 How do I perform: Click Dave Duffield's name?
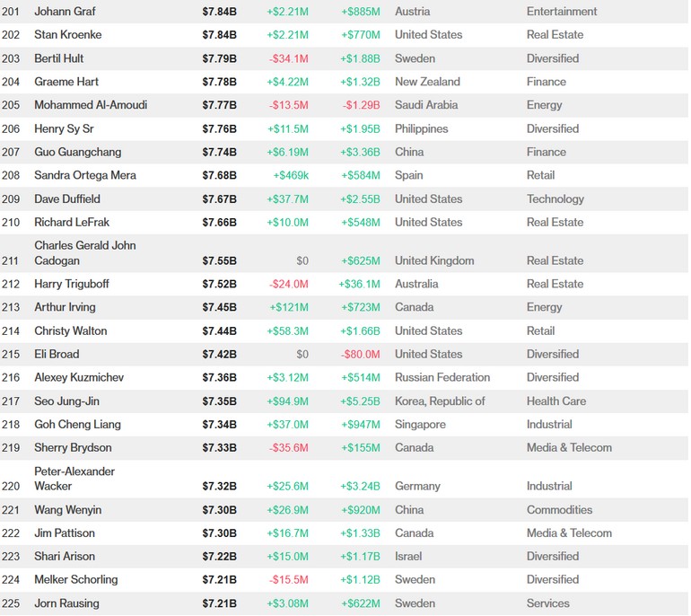point(67,198)
